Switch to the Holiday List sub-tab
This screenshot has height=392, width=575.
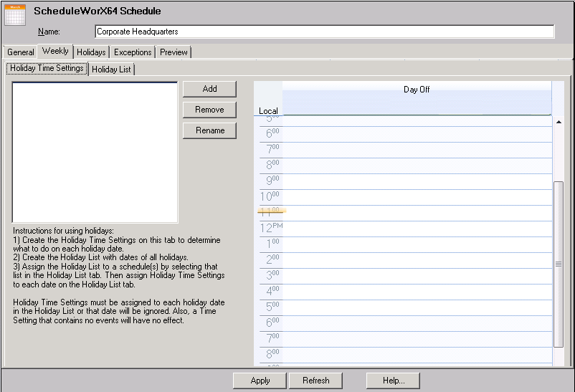pyautogui.click(x=111, y=70)
